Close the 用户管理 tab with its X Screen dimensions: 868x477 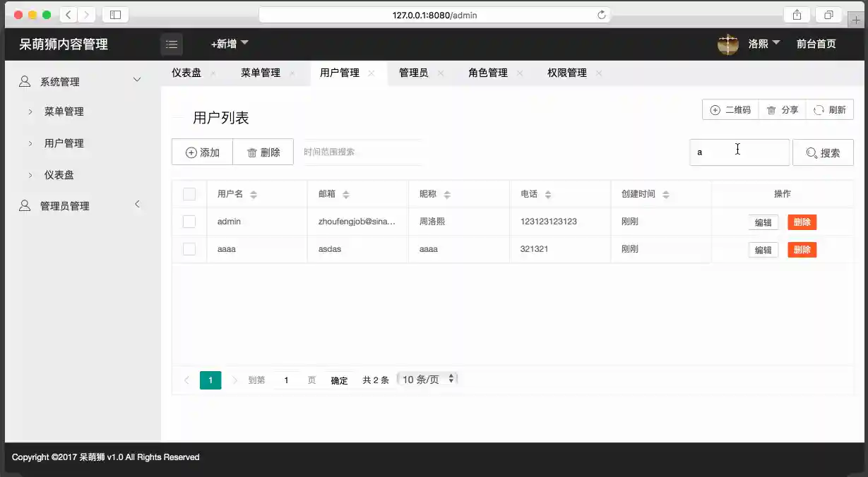click(x=371, y=73)
